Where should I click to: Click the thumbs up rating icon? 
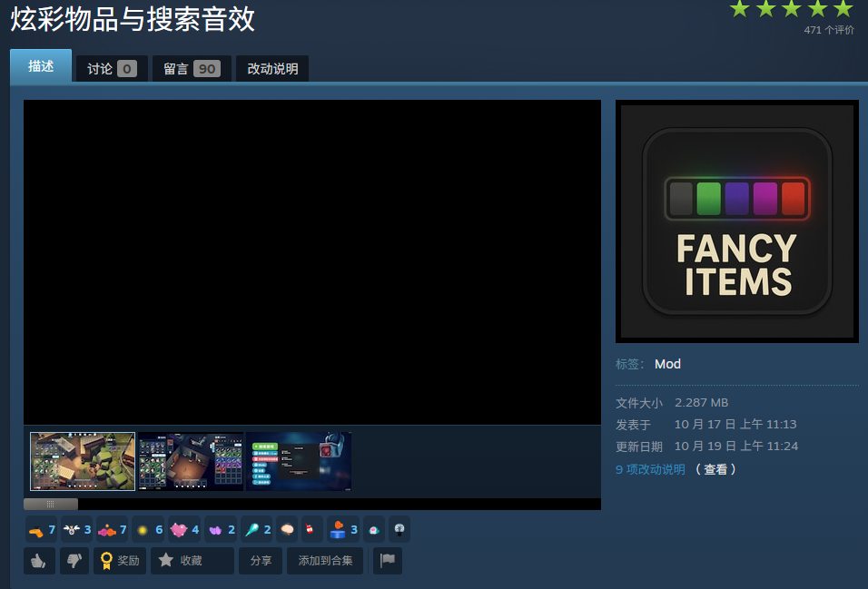39,561
